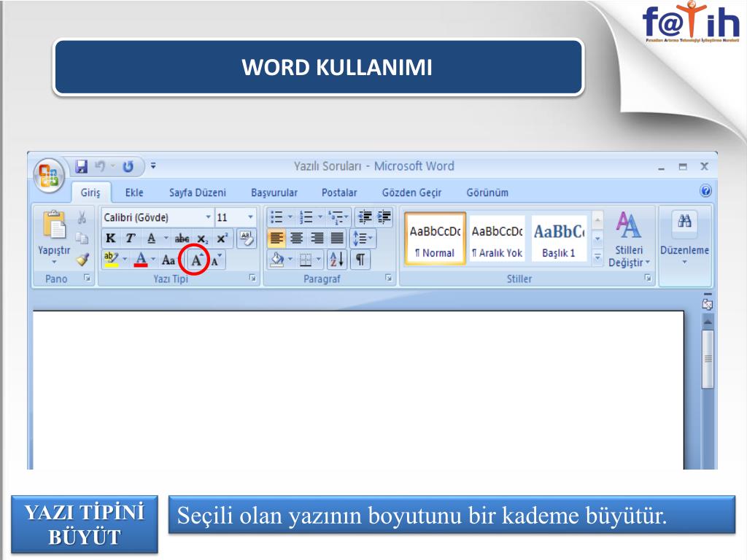Apply bulleted list

(276, 217)
